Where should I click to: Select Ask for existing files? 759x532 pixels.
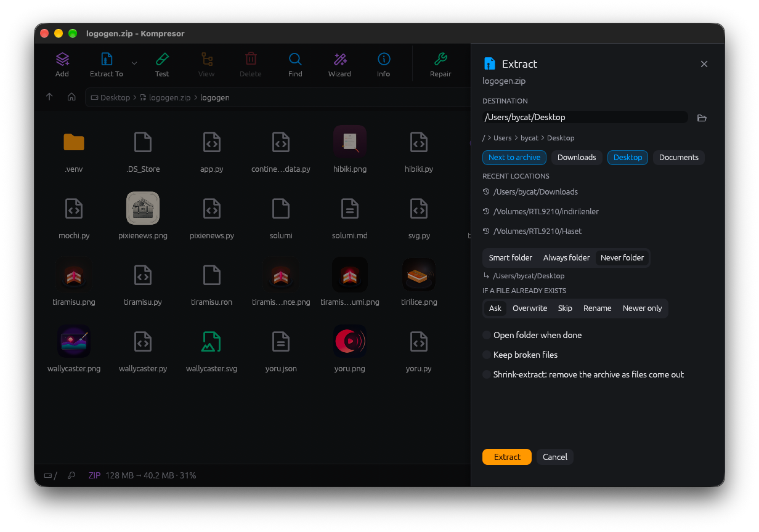[x=495, y=308]
